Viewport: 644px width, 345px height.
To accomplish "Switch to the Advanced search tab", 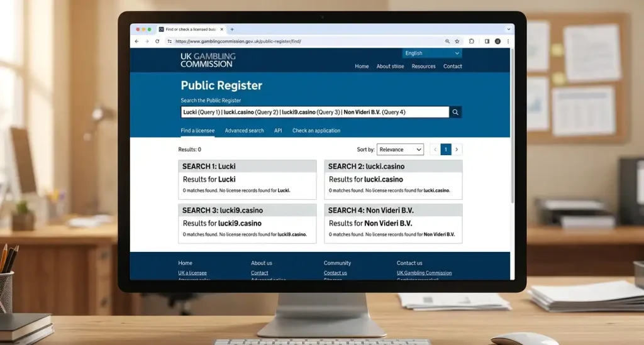I will (x=245, y=131).
